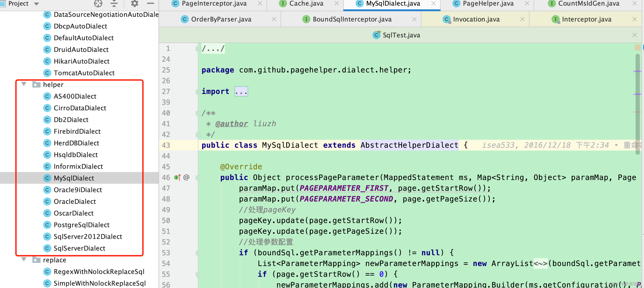Close the PageInterceptor.java tab

pyautogui.click(x=260, y=4)
